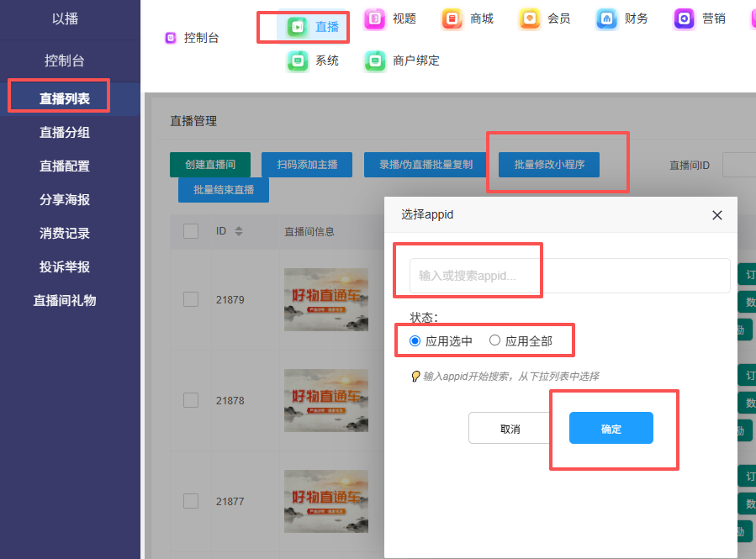Open the 商城 module icon
Image resolution: width=756 pixels, height=559 pixels.
pyautogui.click(x=452, y=18)
